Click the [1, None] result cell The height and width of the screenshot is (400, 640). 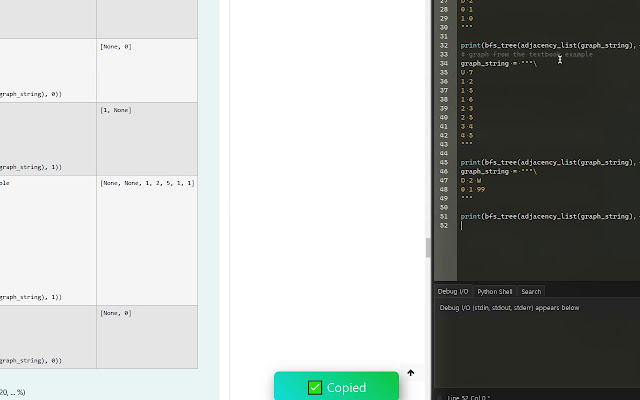pos(116,110)
